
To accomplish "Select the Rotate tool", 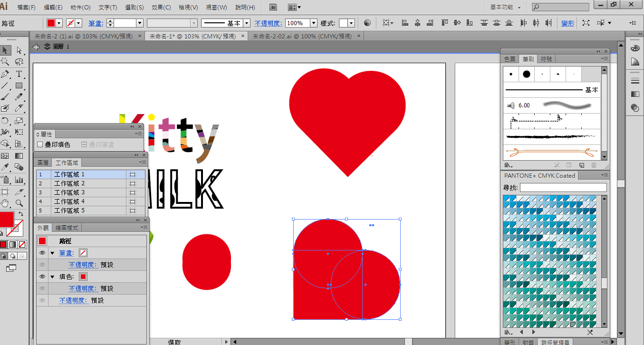I will click(x=5, y=121).
